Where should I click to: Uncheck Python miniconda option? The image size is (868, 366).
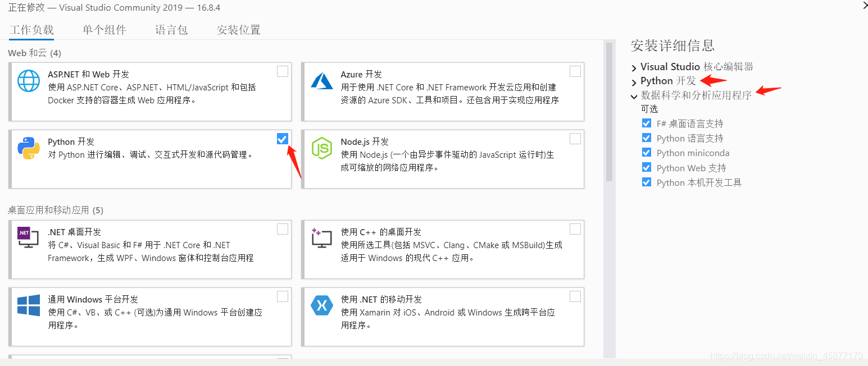tap(647, 153)
